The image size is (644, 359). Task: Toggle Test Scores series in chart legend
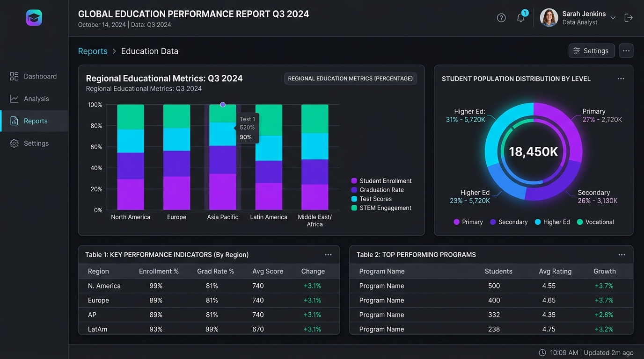tap(372, 199)
